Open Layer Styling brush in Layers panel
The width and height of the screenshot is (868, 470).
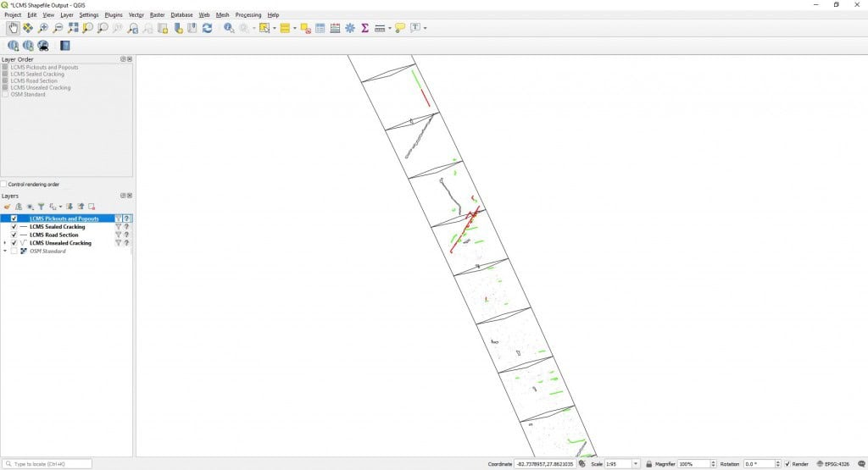tap(7, 207)
